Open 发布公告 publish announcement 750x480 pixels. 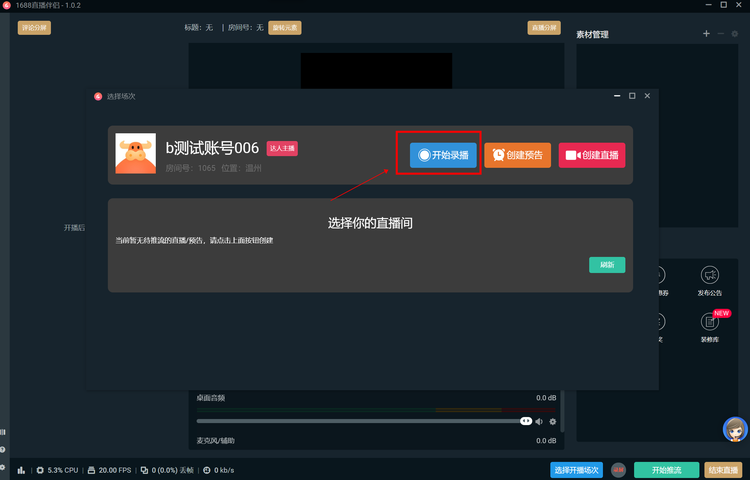pyautogui.click(x=710, y=282)
